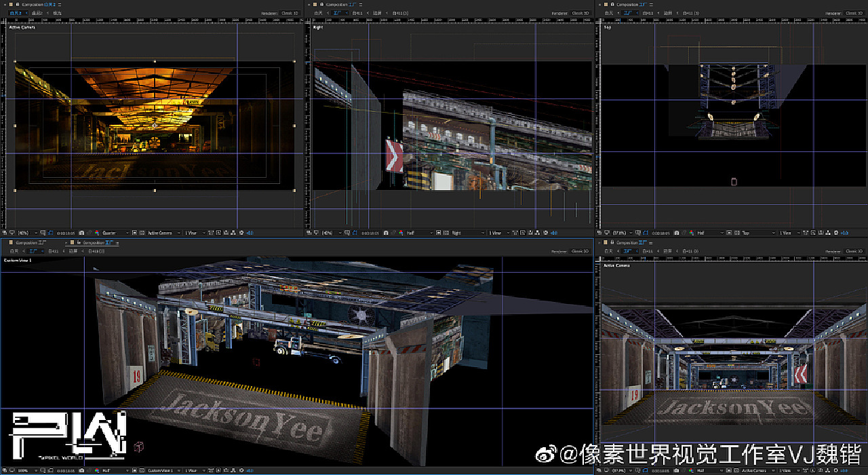
Task: Open Top 3D view dropdown
Action: 759,233
